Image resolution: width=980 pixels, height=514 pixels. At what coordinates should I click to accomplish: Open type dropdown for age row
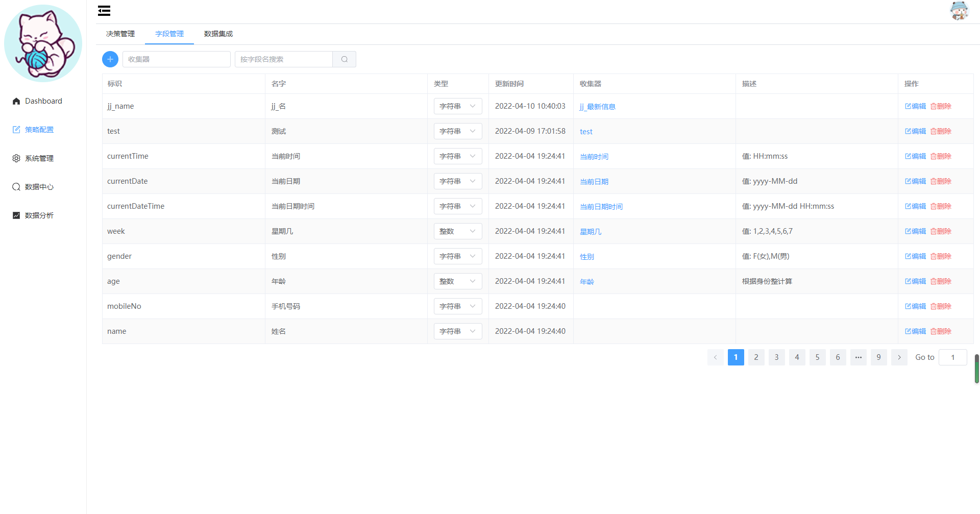[x=458, y=281]
